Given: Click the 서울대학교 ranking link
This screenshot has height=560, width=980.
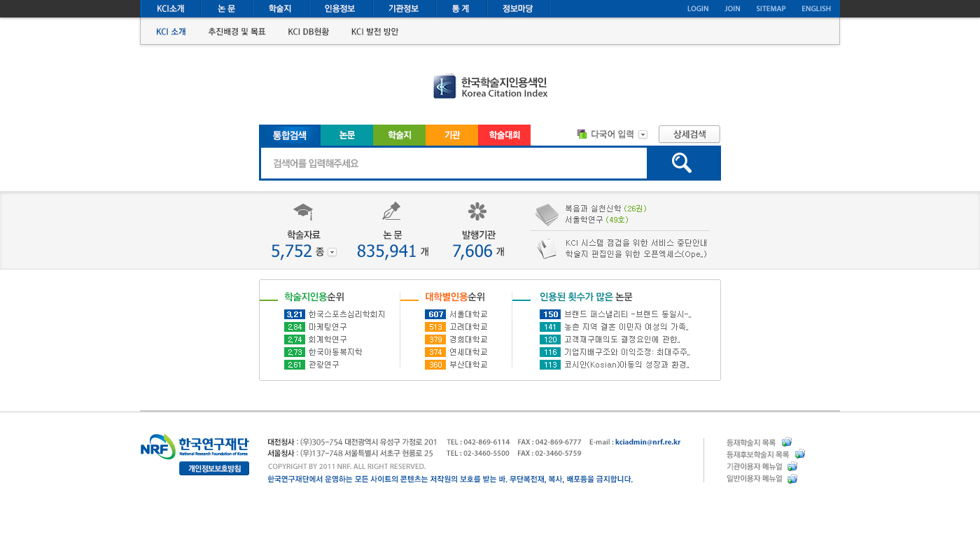Looking at the screenshot, I should coord(468,314).
